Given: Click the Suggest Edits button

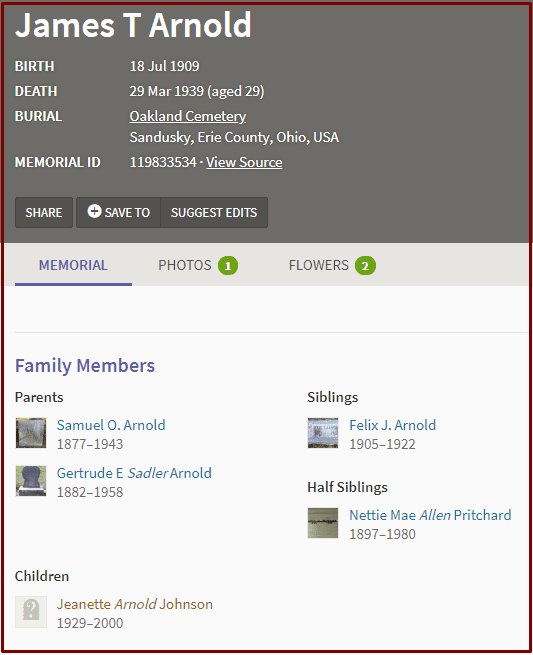Looking at the screenshot, I should pos(214,213).
